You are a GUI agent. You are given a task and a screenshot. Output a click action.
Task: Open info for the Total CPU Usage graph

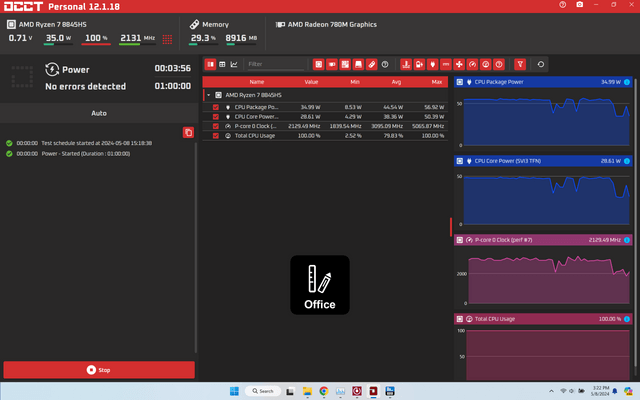[627, 319]
